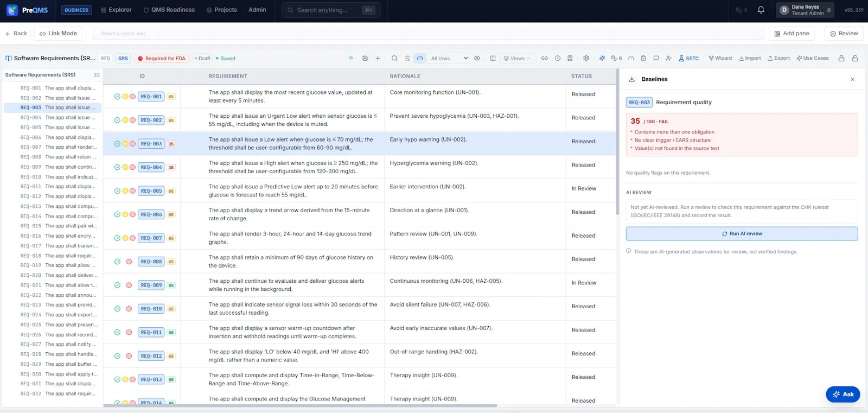Click the coins counter showing 9 in toolbar

tap(616, 58)
